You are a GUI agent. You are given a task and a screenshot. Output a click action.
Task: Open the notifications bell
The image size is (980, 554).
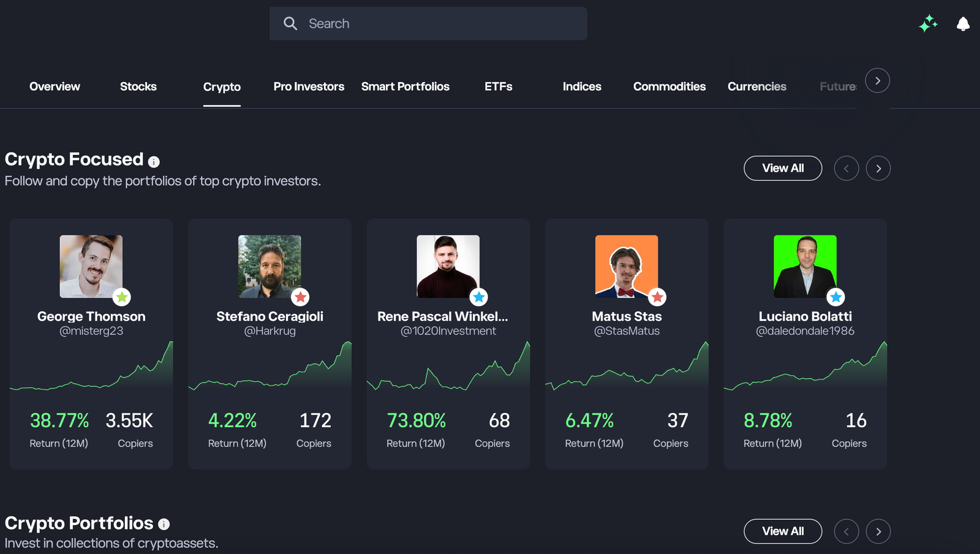[963, 24]
